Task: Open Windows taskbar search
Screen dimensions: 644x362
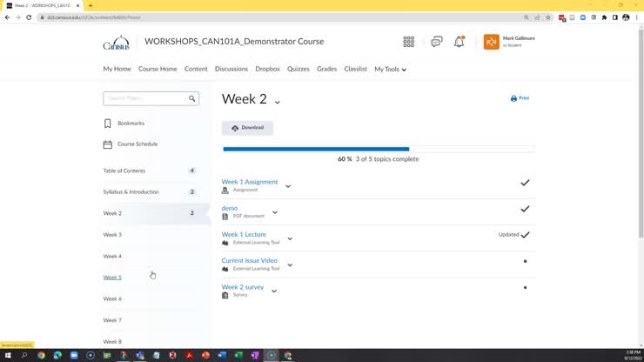Action: click(x=24, y=355)
